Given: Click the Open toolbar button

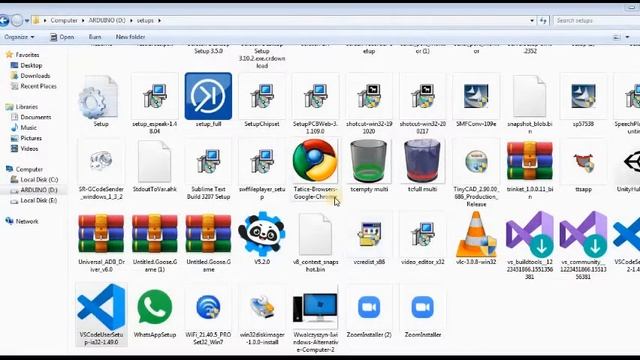Looking at the screenshot, I should click(x=62, y=37).
